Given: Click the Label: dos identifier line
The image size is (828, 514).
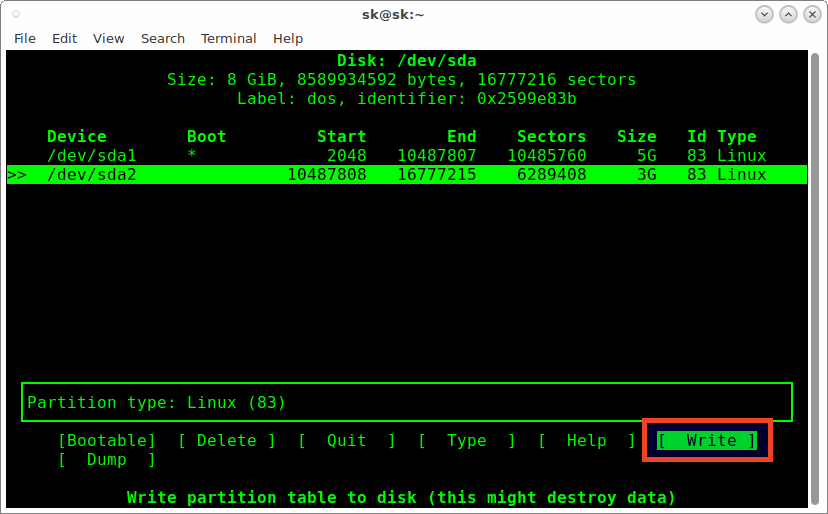Looking at the screenshot, I should (407, 98).
